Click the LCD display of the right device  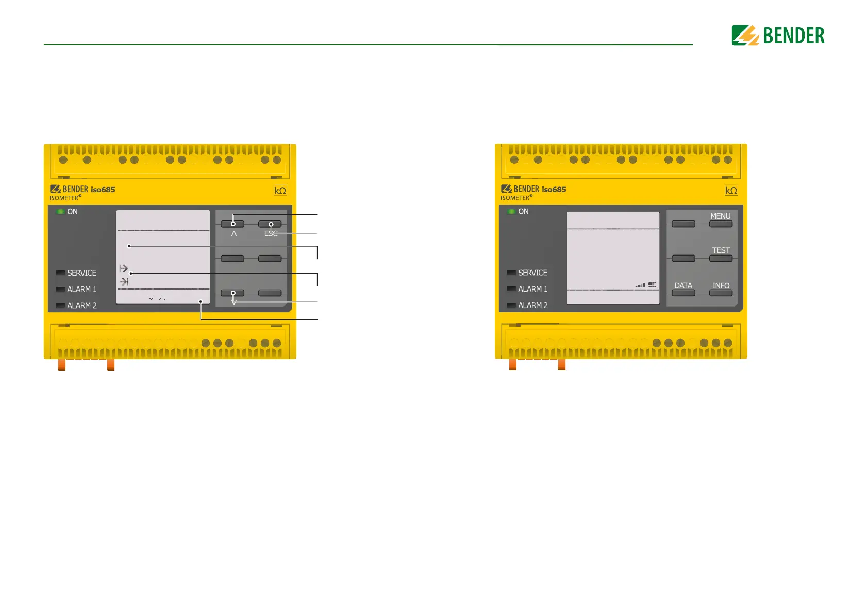(x=613, y=258)
